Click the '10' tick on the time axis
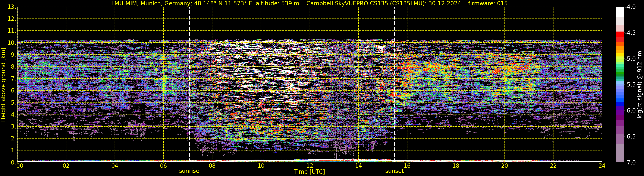Image resolution: width=644 pixels, height=176 pixels. [261, 166]
